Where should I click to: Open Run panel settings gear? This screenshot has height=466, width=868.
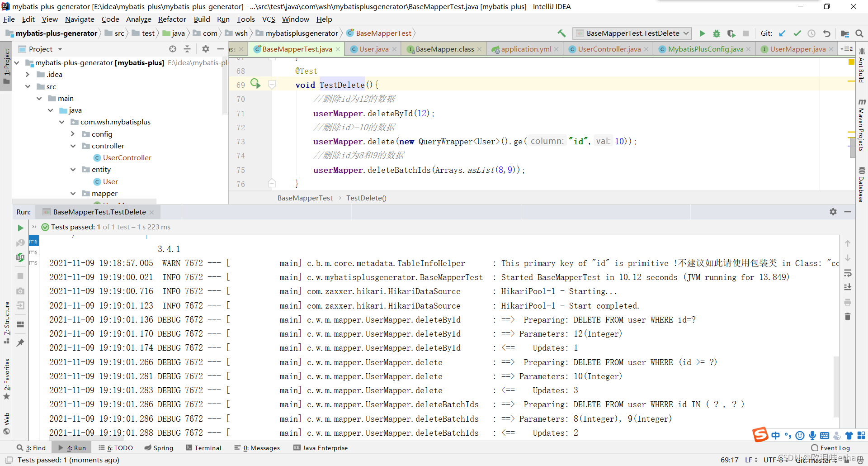(x=833, y=212)
